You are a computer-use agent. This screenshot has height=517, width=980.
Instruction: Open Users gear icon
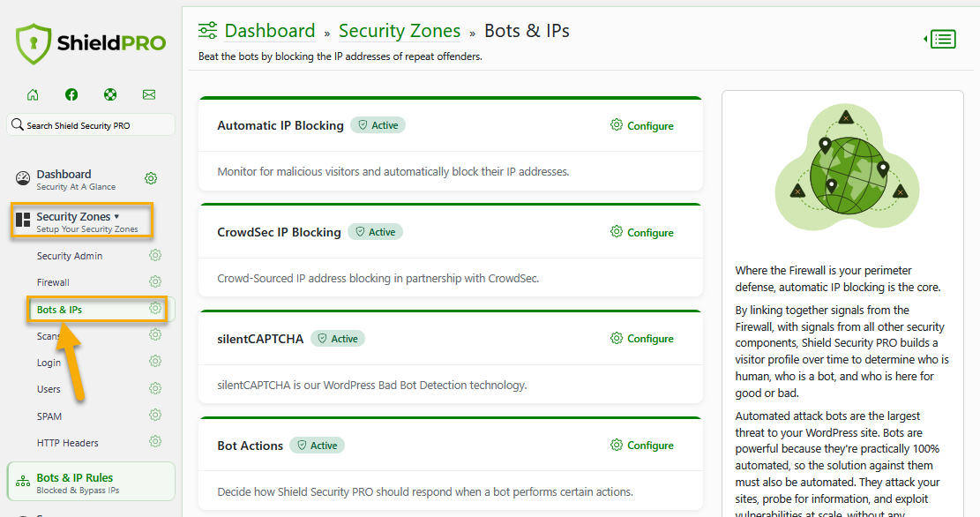pos(155,388)
